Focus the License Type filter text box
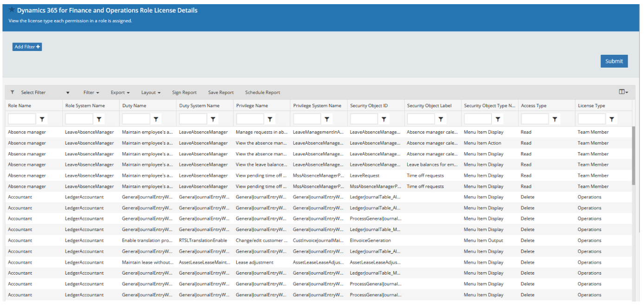 [592, 119]
